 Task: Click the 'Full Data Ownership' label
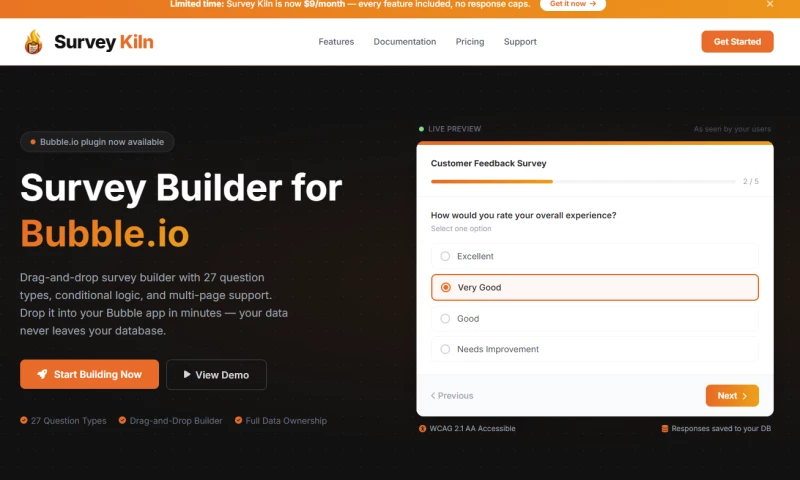pos(286,421)
